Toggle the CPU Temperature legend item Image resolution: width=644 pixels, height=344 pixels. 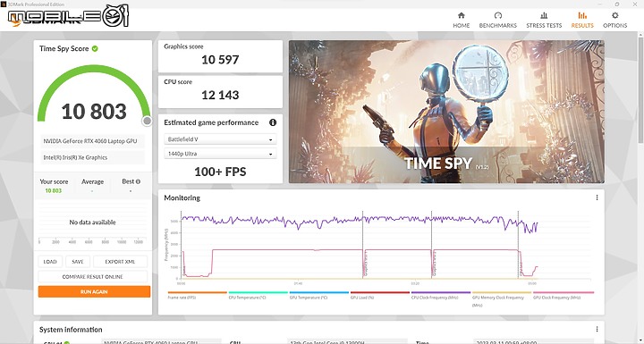[258, 295]
